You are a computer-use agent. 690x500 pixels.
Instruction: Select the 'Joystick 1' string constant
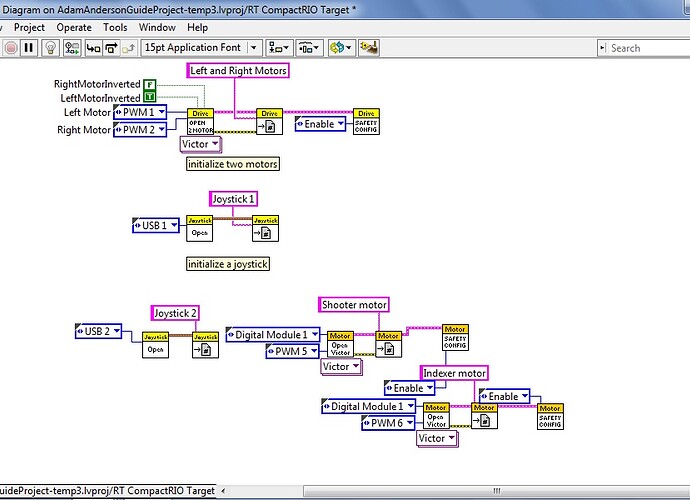(x=234, y=199)
